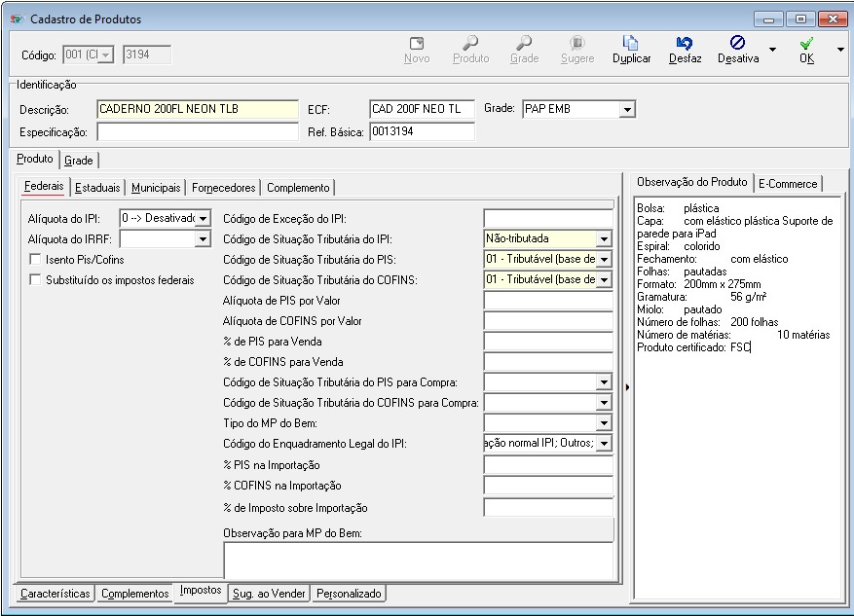Click the Sugere toolbar icon
This screenshot has height=616, width=854.
577,43
